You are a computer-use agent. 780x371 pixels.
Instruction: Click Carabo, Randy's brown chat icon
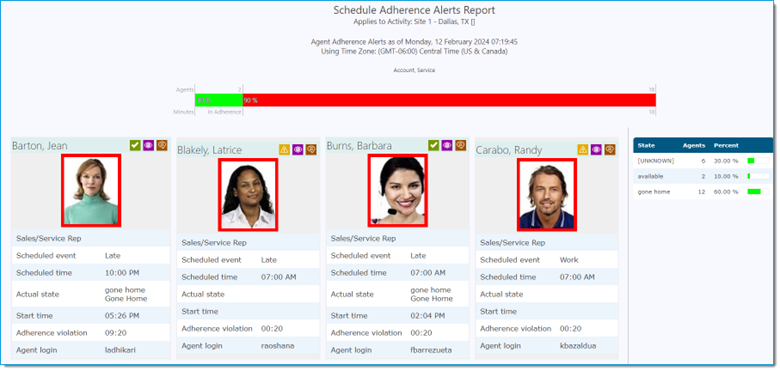click(x=609, y=150)
